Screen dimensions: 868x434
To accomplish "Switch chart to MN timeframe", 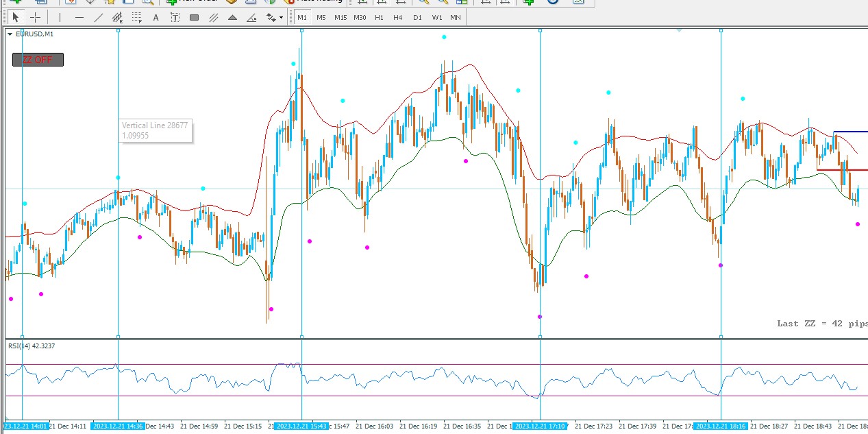I will 456,17.
